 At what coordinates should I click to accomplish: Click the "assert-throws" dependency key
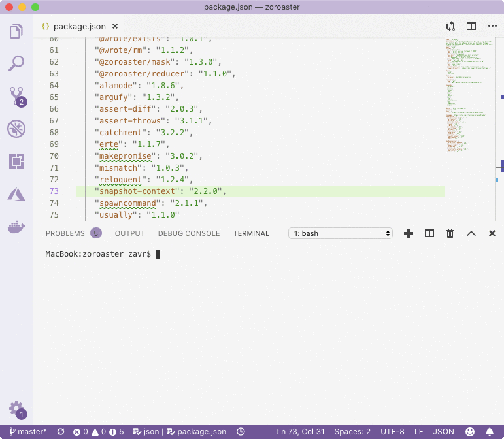(130, 121)
